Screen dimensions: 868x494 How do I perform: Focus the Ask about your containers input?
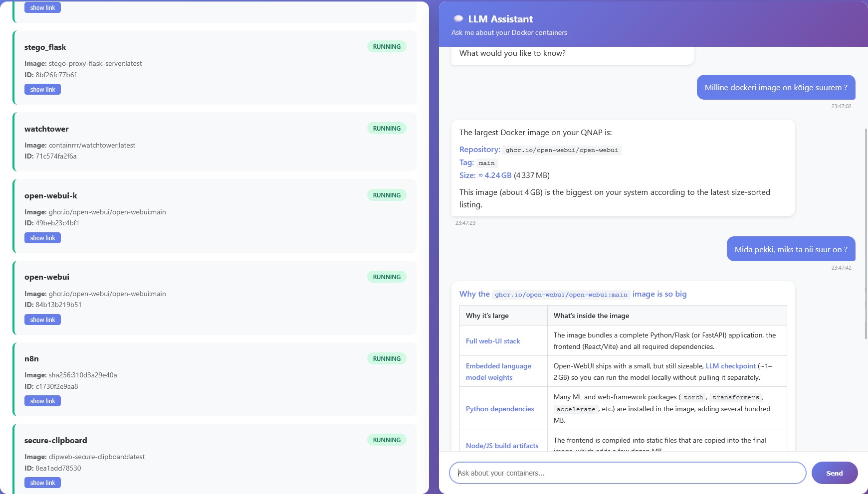coord(627,473)
